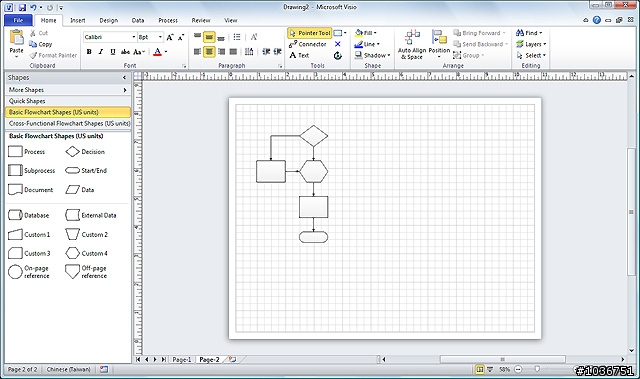Click the Find button
640x379 pixels.
pyautogui.click(x=529, y=33)
